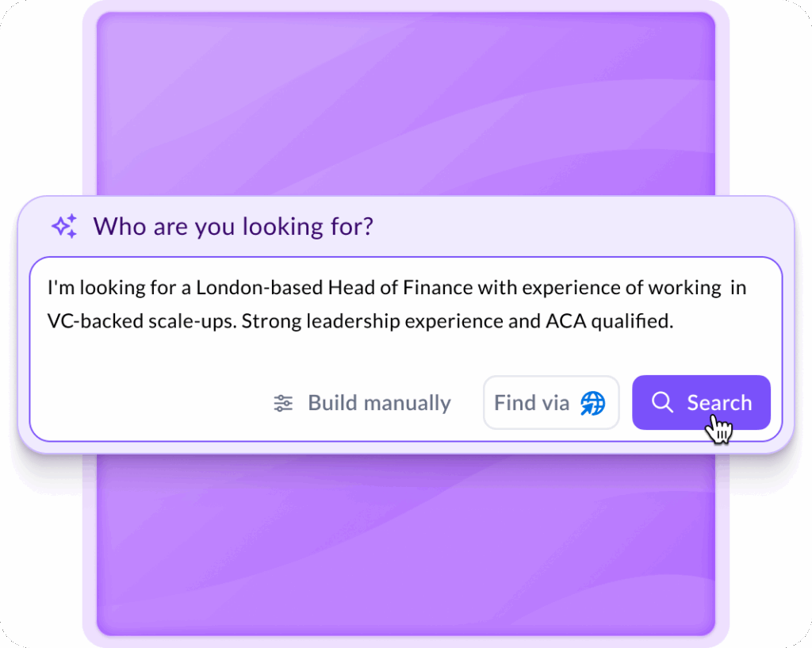This screenshot has height=648, width=812.
Task: Click the sparkle AI icon beside heading
Action: click(64, 227)
